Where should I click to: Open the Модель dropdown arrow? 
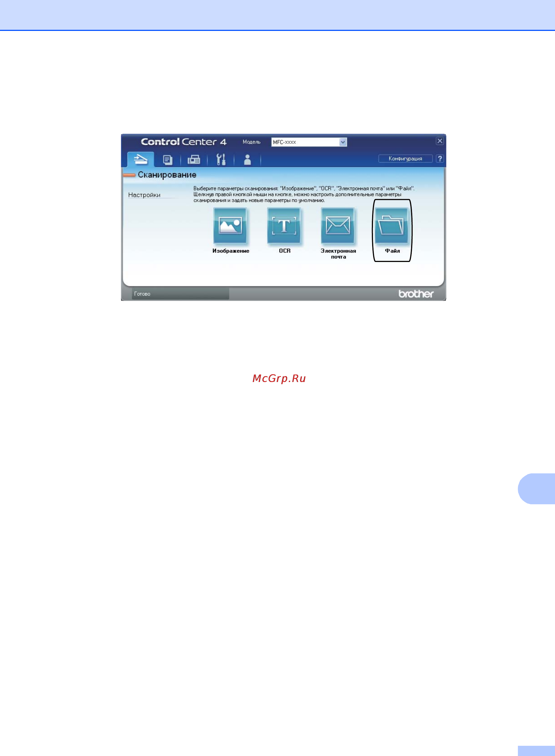(x=343, y=142)
